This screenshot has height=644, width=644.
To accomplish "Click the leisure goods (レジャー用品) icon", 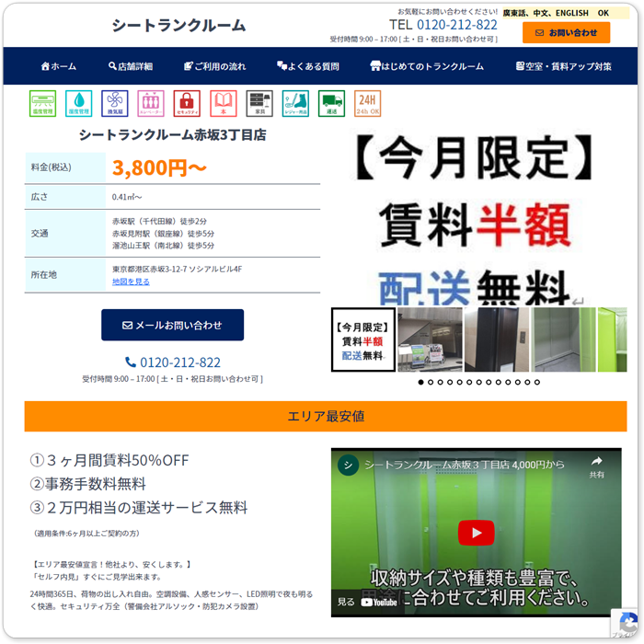I will pyautogui.click(x=295, y=103).
